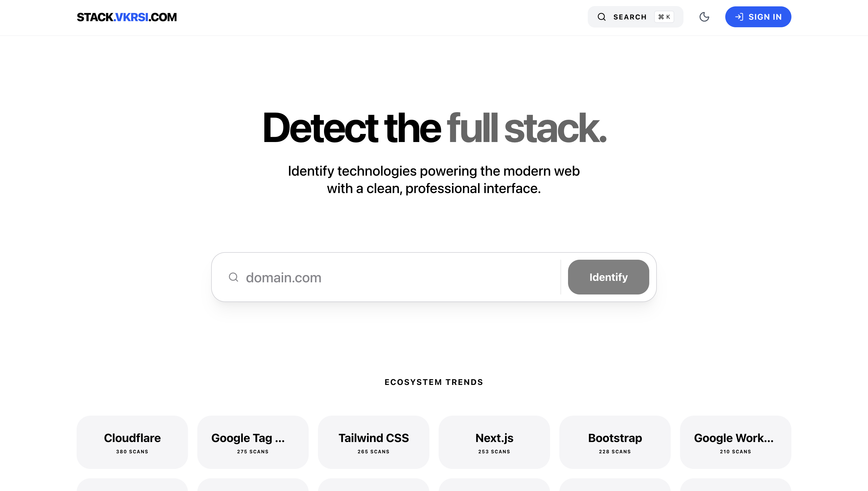Click the 253 scans label under Next.js
This screenshot has width=868, height=491.
click(494, 452)
